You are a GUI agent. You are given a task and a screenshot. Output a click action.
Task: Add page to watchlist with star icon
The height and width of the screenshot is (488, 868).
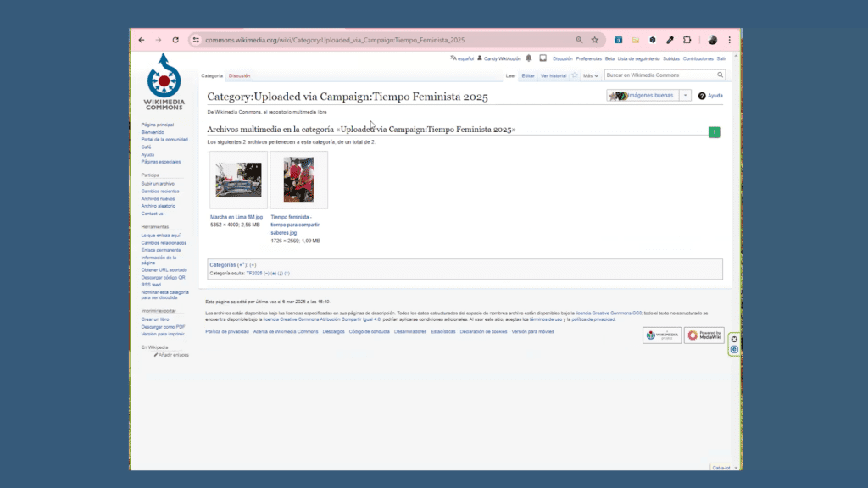575,75
